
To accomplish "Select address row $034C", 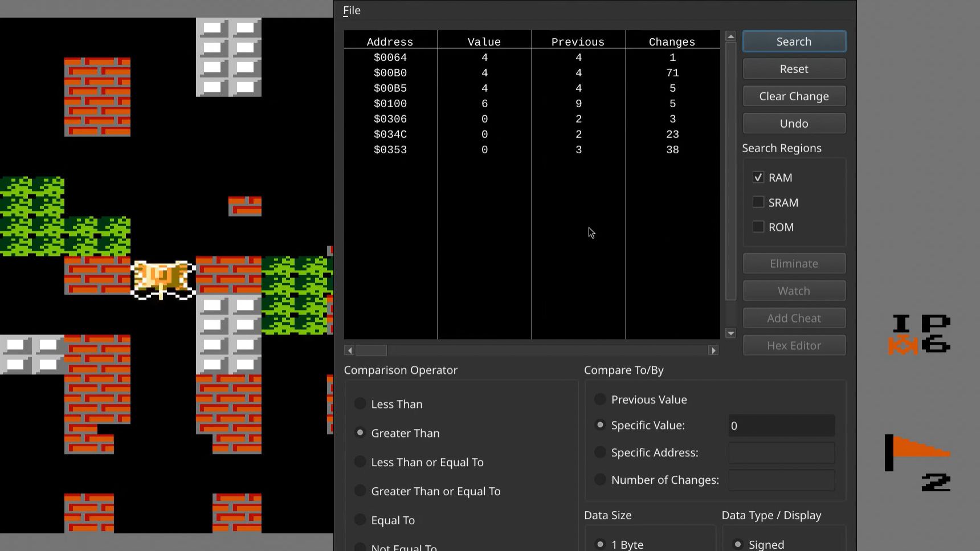I will click(x=532, y=134).
